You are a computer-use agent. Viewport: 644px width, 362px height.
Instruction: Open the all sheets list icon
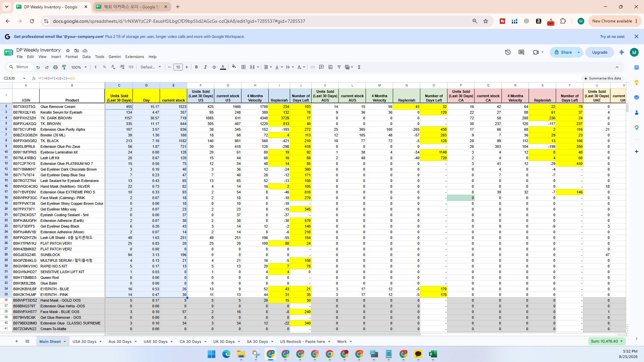pyautogui.click(x=27, y=341)
